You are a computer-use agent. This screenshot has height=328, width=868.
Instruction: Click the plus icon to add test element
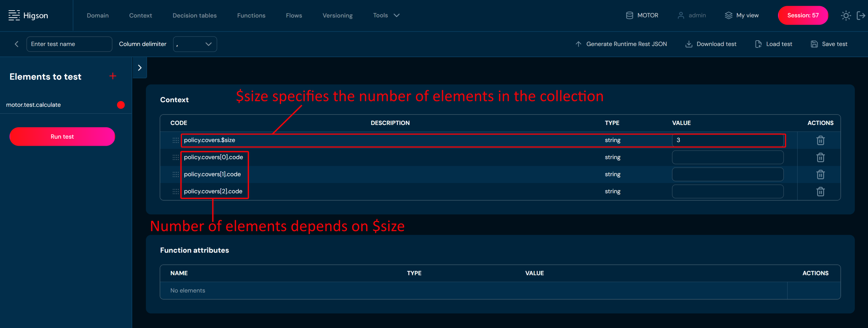[113, 76]
